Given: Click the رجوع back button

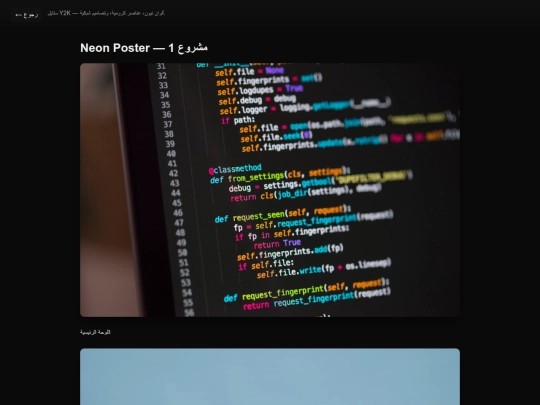Looking at the screenshot, I should pyautogui.click(x=27, y=15).
